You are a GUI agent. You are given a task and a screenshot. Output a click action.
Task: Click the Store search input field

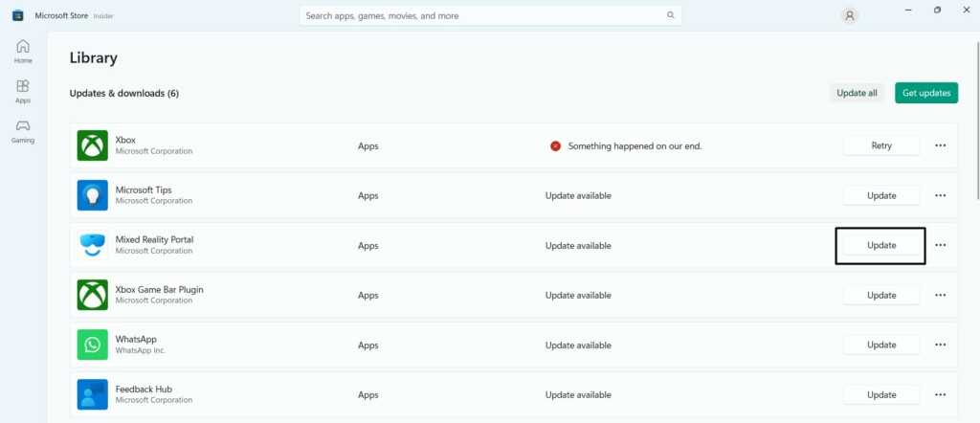point(479,15)
